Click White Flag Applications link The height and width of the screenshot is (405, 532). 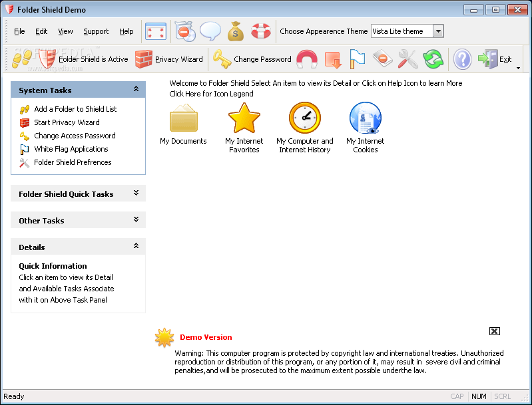[x=71, y=149]
